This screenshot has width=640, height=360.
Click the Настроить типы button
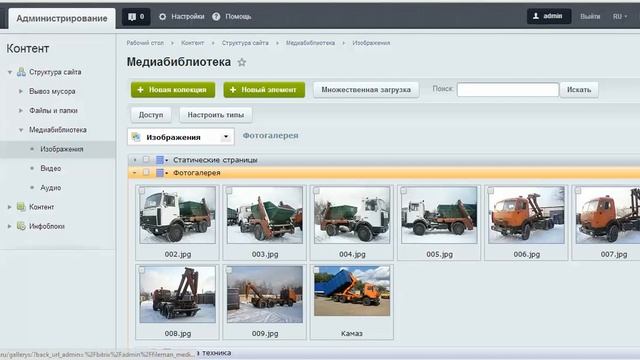tap(216, 115)
